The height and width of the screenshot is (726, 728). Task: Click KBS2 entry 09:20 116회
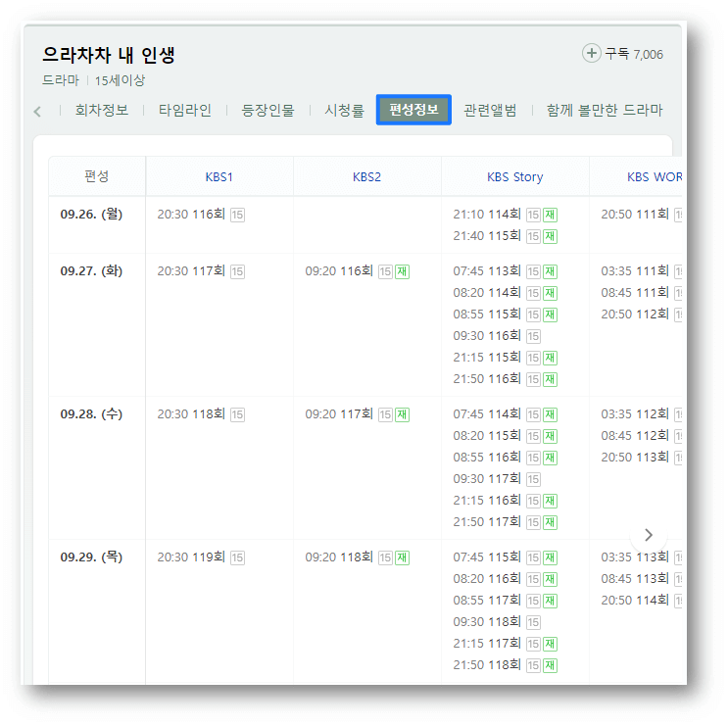tap(339, 270)
